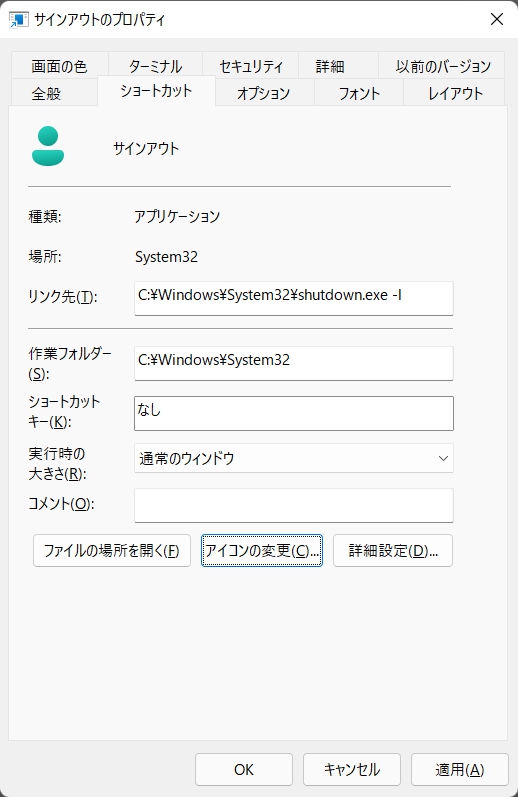This screenshot has width=518, height=797.
Task: Click the アイコンの変更 button
Action: (262, 550)
